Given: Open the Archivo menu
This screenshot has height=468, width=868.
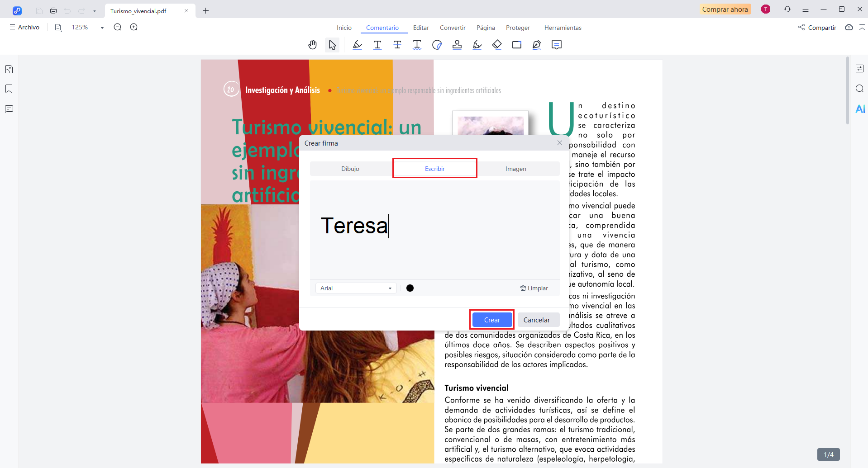Looking at the screenshot, I should (24, 27).
